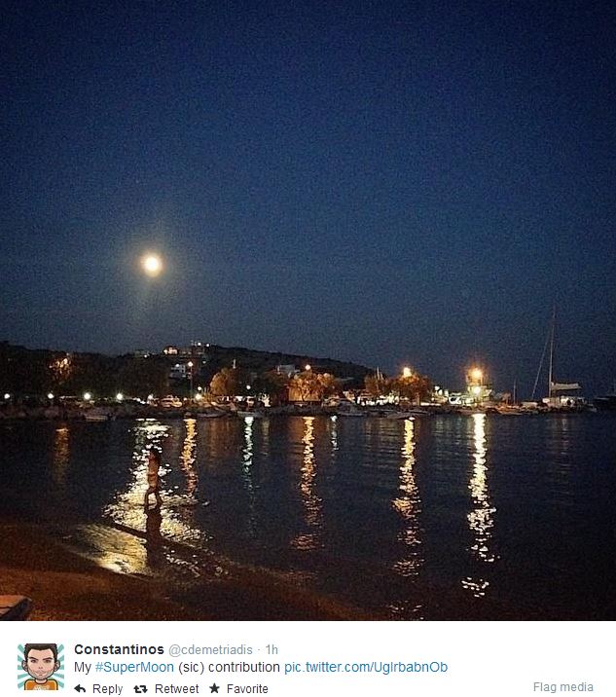Open the 1h timestamp permalink

pos(272,650)
